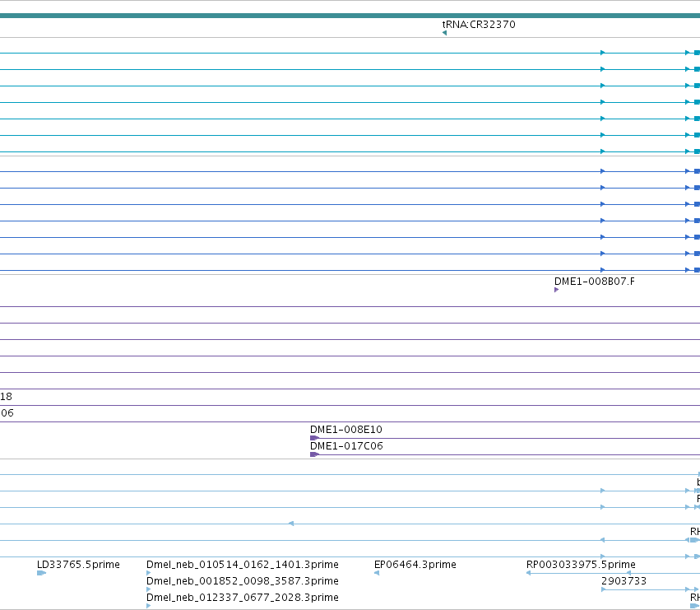Click the 2903733 feature start arrow

pos(604,590)
